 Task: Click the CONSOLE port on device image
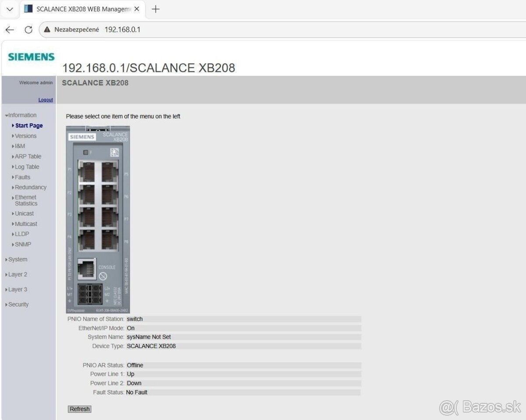(x=87, y=269)
